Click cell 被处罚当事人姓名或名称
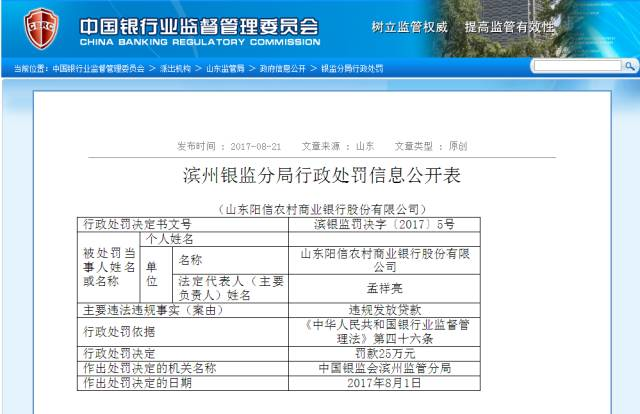The height and width of the screenshot is (414, 640). coord(109,267)
